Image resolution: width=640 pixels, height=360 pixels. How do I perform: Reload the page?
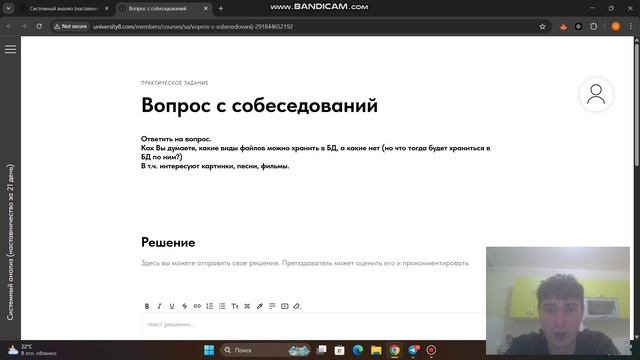[x=39, y=27]
